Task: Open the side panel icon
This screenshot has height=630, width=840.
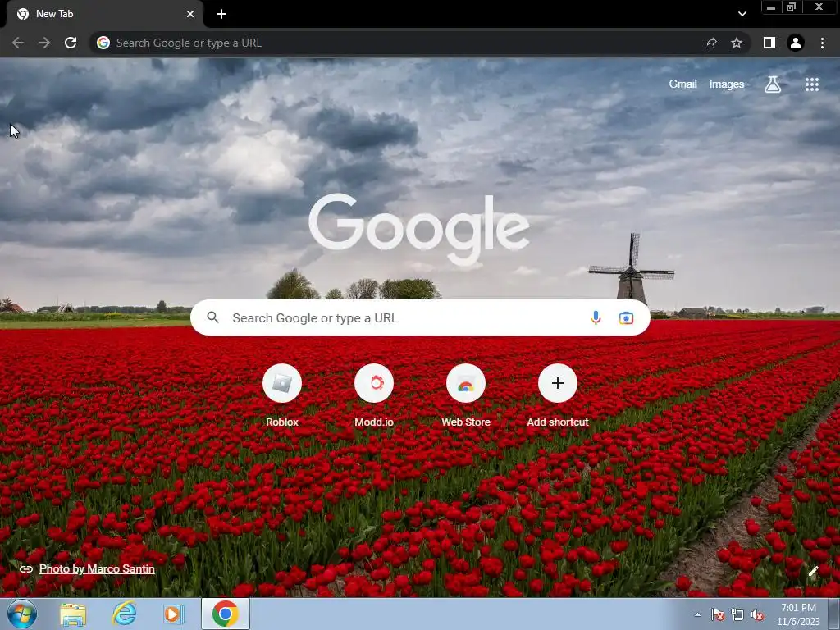Action: (769, 43)
